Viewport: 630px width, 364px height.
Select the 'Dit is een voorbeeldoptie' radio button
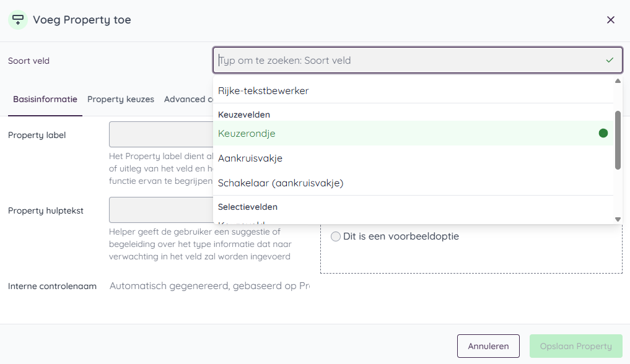pyautogui.click(x=335, y=236)
